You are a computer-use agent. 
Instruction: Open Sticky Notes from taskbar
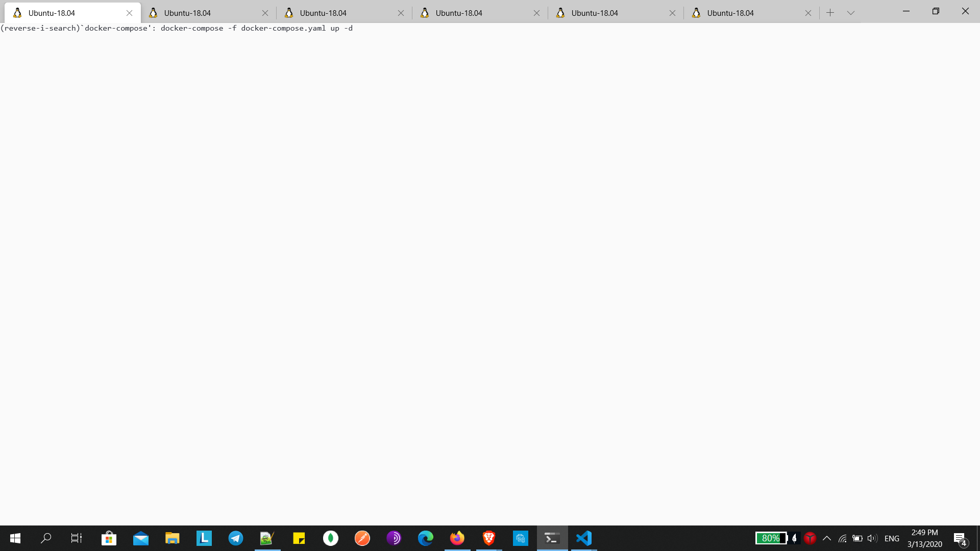pos(299,538)
